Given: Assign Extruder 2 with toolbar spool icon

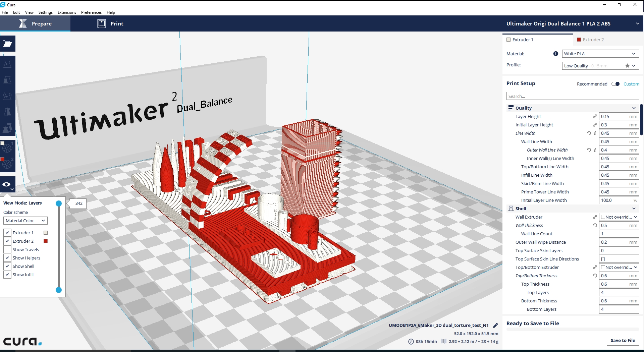Looking at the screenshot, I should click(7, 164).
